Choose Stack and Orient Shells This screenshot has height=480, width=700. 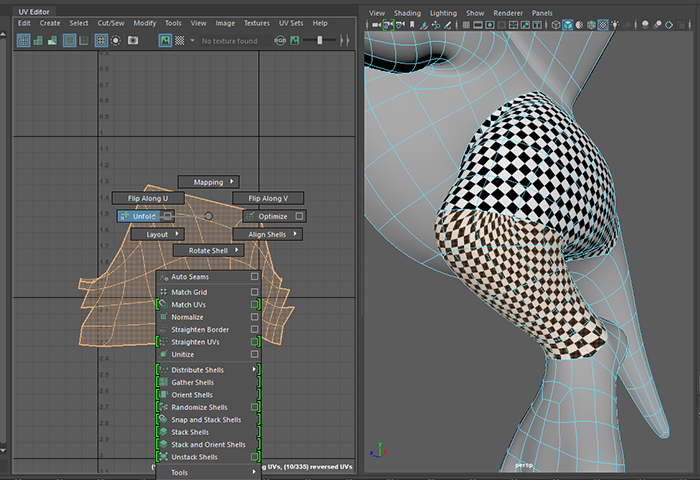(x=208, y=445)
